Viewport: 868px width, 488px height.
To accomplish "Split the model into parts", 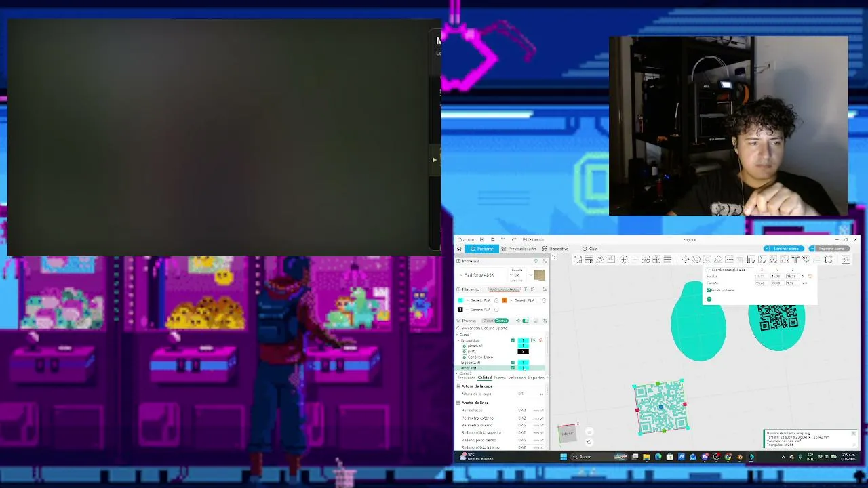I will coord(656,259).
